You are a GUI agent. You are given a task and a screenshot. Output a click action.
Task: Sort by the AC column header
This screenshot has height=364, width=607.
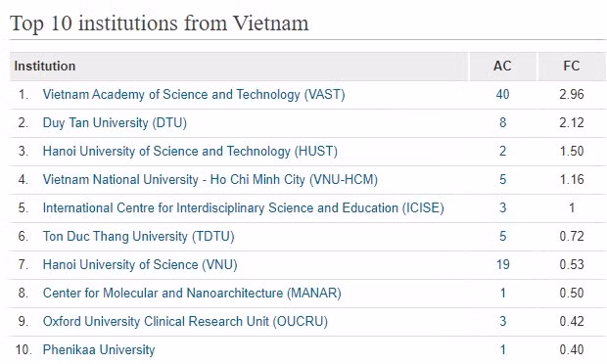502,67
